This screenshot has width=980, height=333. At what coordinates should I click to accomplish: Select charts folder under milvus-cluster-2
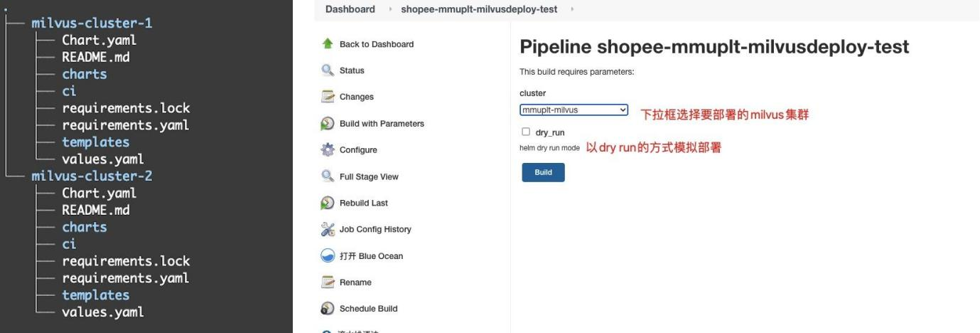click(85, 227)
